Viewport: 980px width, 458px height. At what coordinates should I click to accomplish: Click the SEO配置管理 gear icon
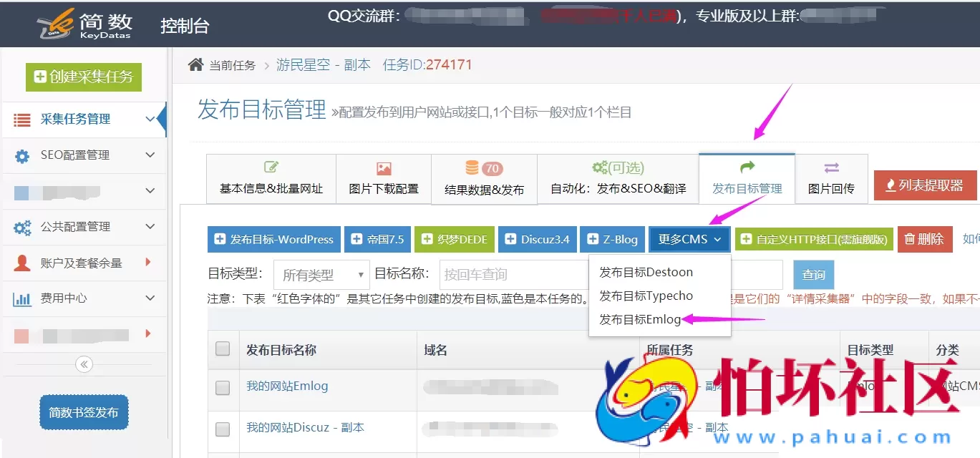22,155
